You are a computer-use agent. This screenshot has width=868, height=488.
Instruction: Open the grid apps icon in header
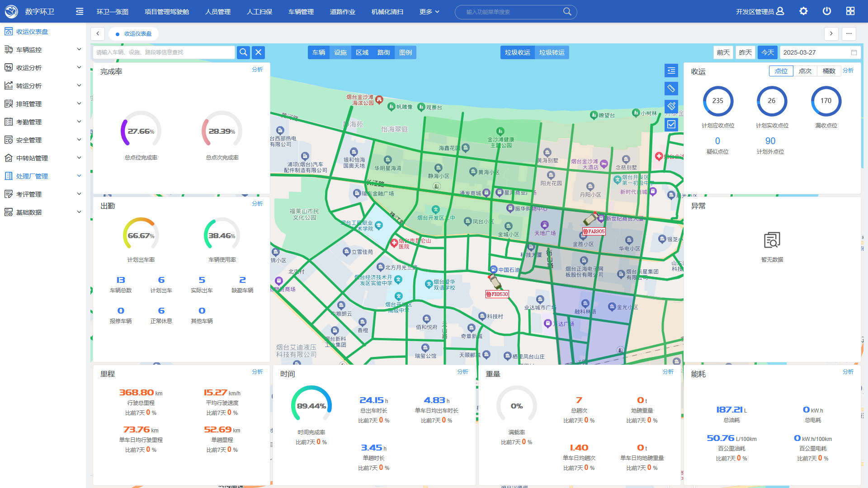pyautogui.click(x=850, y=11)
